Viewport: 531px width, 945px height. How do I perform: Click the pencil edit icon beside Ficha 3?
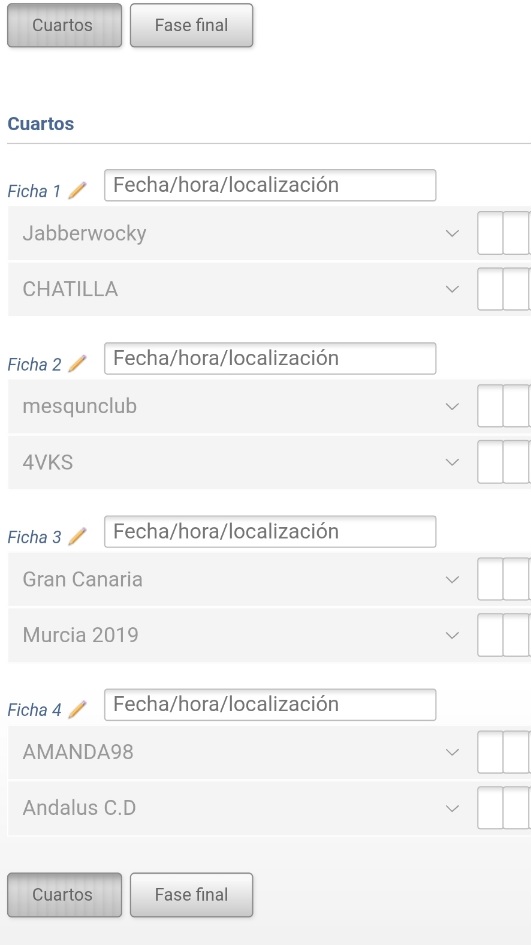click(x=77, y=537)
